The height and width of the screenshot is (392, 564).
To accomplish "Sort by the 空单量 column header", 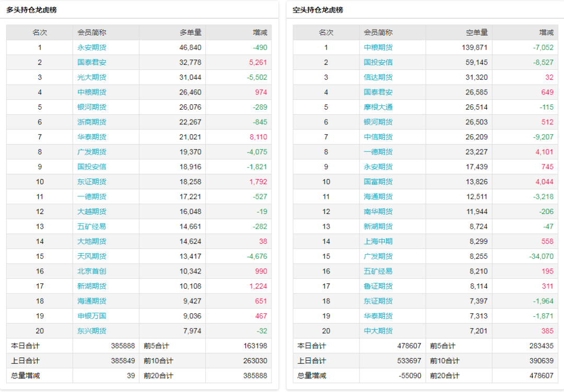I will (x=478, y=32).
